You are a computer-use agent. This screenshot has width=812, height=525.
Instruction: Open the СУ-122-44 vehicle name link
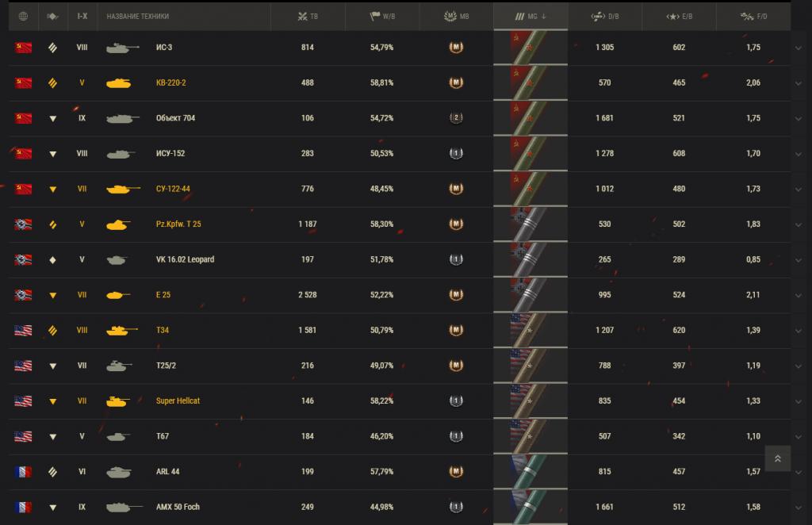tap(173, 189)
